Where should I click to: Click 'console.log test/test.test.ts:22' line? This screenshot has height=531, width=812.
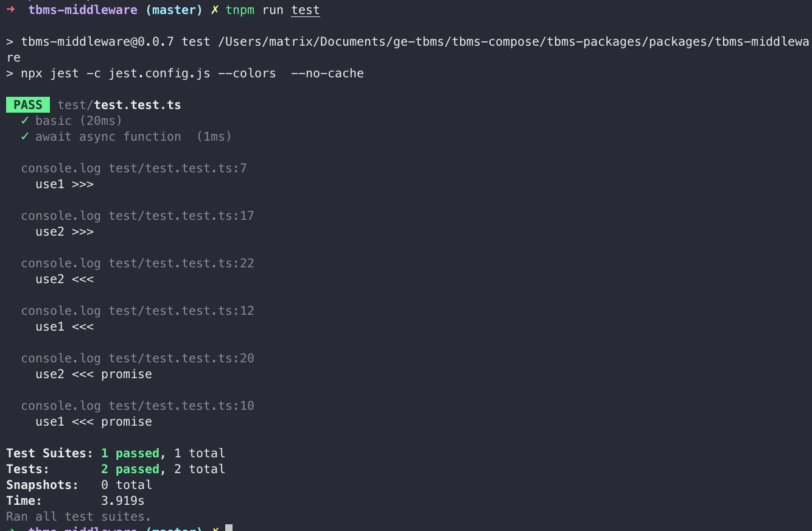[138, 263]
